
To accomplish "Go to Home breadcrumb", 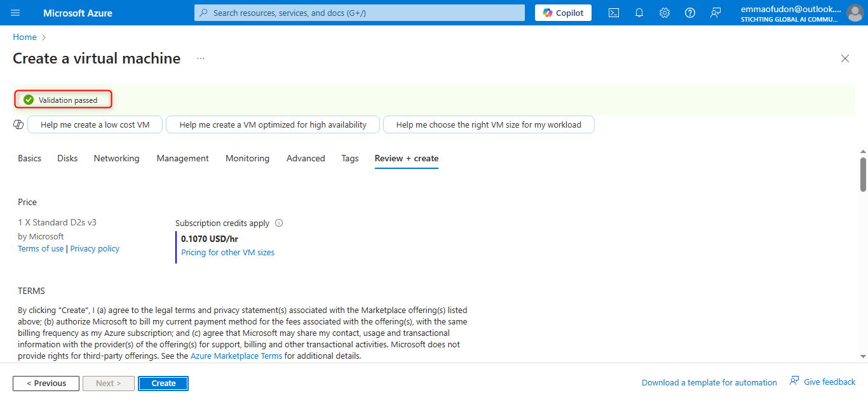I will coord(25,37).
